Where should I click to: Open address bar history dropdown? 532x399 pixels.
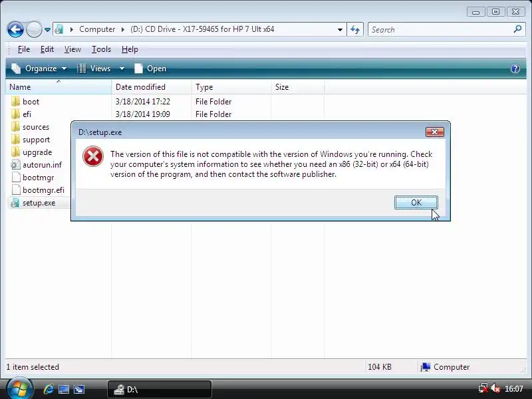[340, 30]
